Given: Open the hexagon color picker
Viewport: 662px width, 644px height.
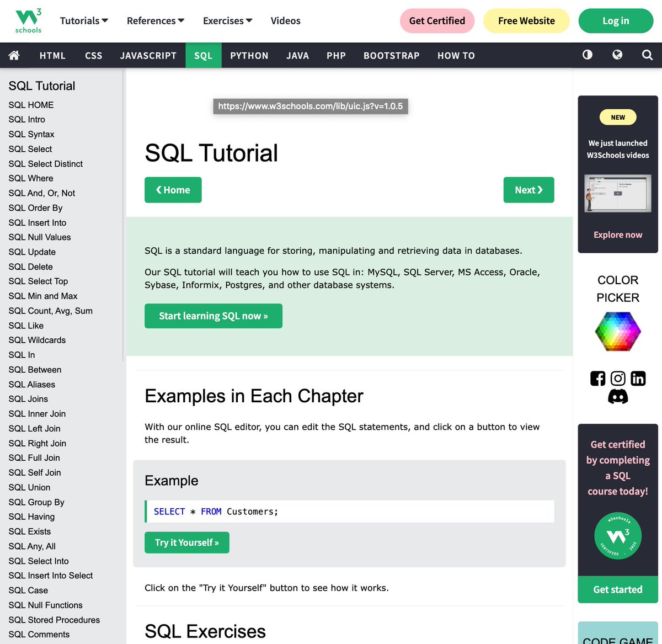Looking at the screenshot, I should pos(618,331).
